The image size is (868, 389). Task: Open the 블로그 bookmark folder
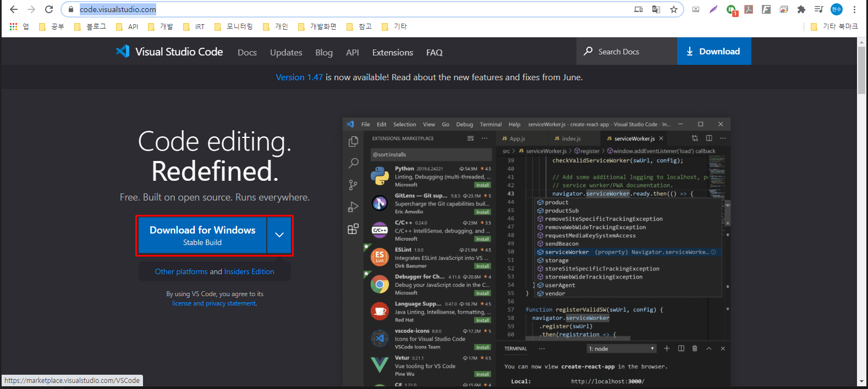[90, 26]
